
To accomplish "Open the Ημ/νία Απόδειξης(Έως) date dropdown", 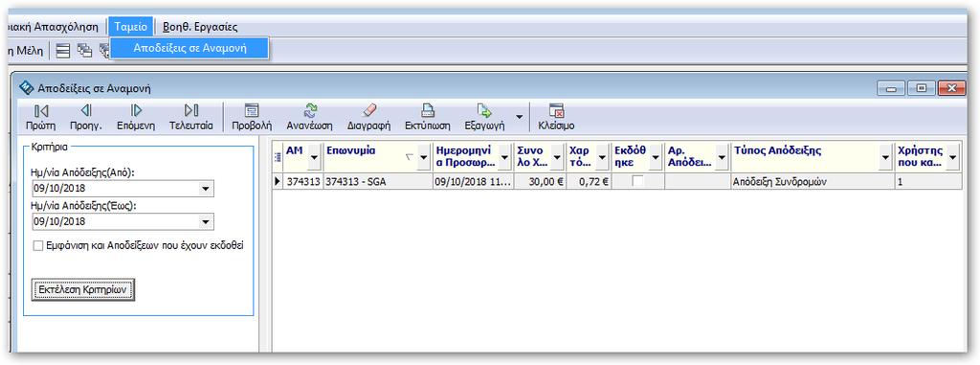I will pyautogui.click(x=205, y=221).
